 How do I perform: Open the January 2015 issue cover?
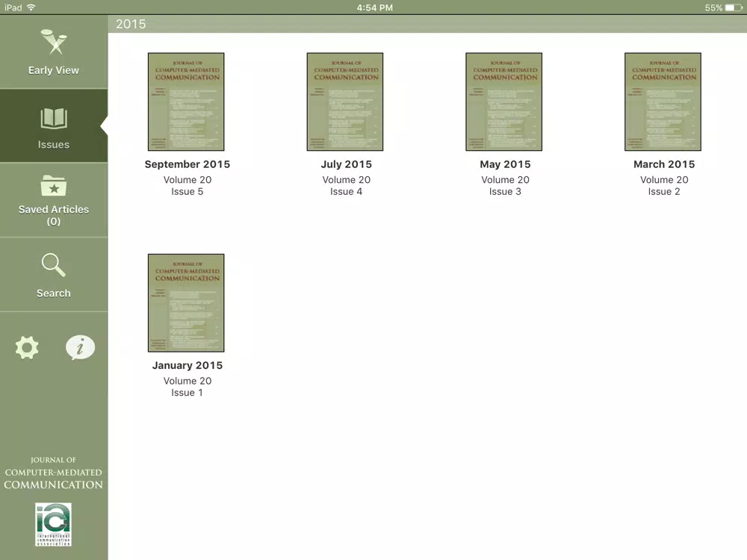[186, 303]
